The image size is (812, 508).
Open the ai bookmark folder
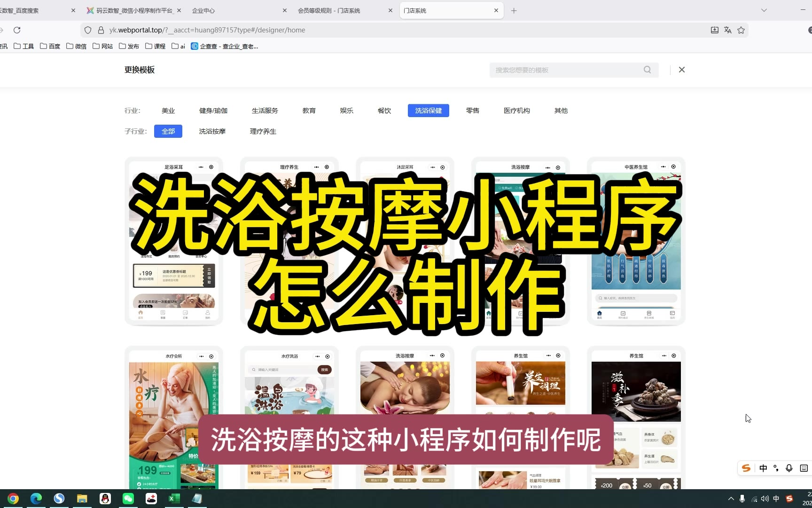(179, 46)
